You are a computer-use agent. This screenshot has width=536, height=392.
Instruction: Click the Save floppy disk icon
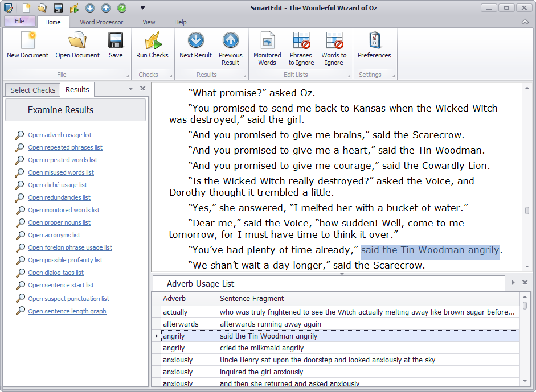coord(116,46)
